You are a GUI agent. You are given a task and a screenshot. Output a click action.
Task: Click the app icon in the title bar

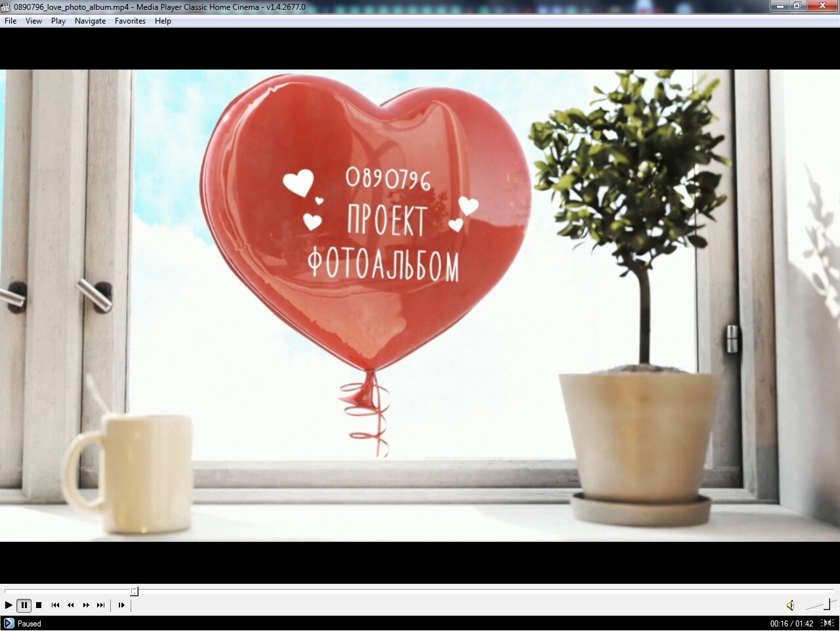[x=6, y=7]
